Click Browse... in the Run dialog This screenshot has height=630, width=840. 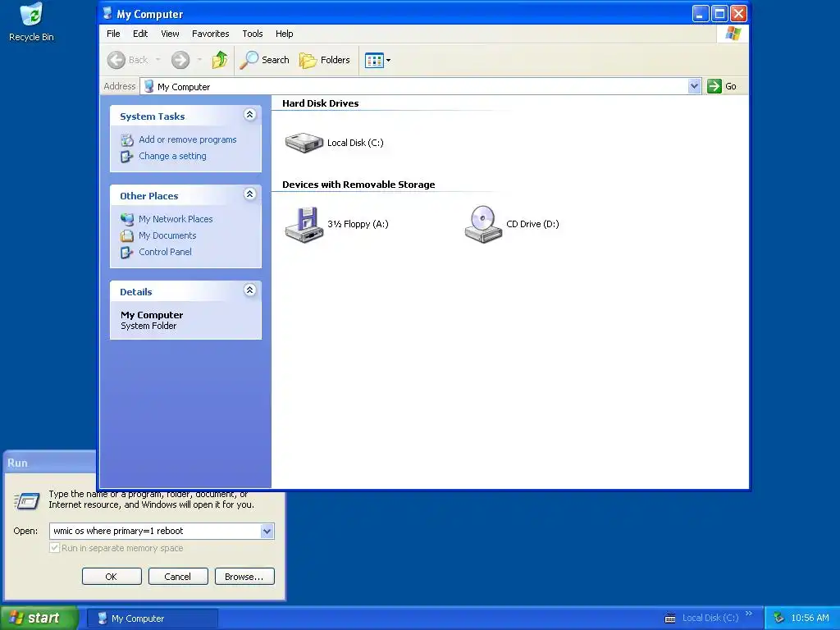pos(244,577)
